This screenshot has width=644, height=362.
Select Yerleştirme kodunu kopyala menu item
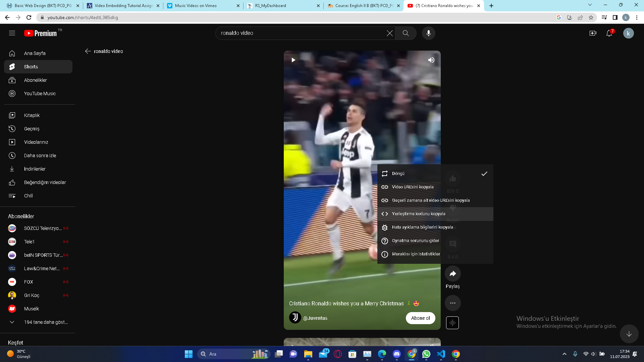coord(419,214)
